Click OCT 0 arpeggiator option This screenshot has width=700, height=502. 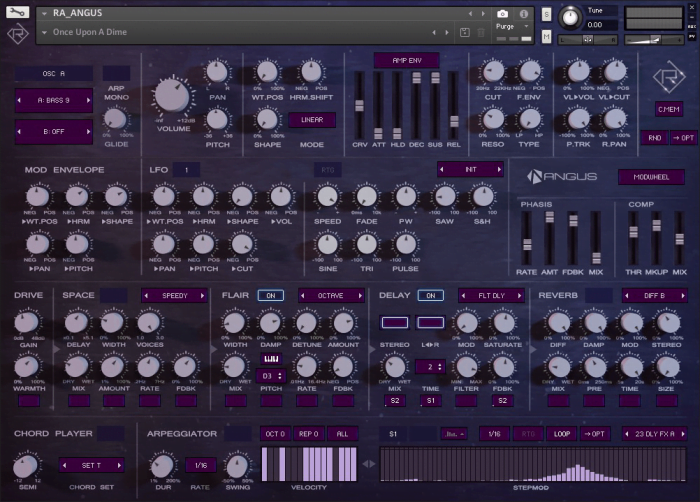(x=275, y=434)
